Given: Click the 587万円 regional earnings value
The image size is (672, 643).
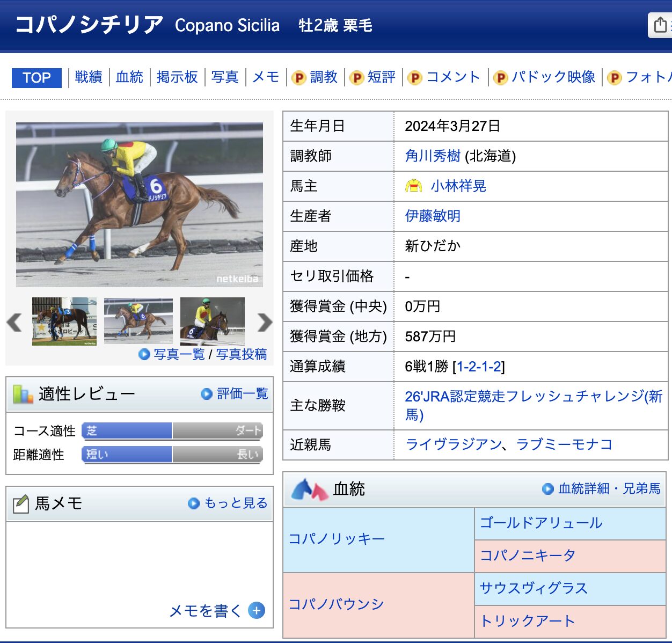Looking at the screenshot, I should pos(430,337).
